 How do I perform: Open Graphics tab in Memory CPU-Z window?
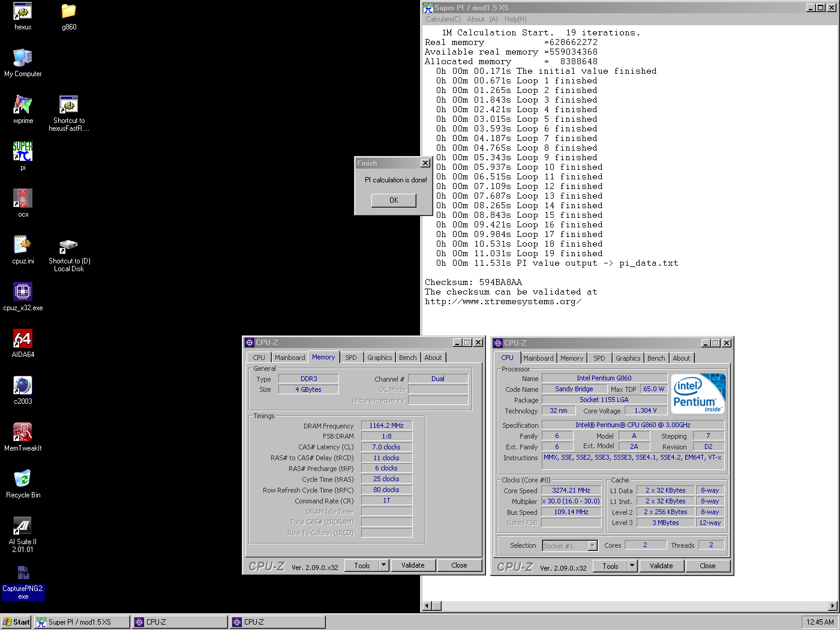pyautogui.click(x=380, y=358)
